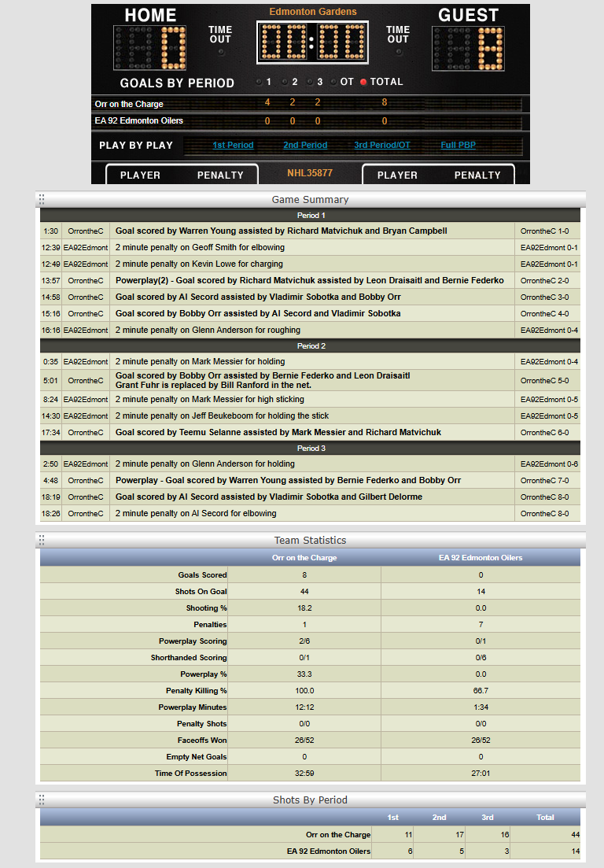Click drag handle icon of Shots By Period panel
Screen dimensions: 604x868
tap(42, 800)
